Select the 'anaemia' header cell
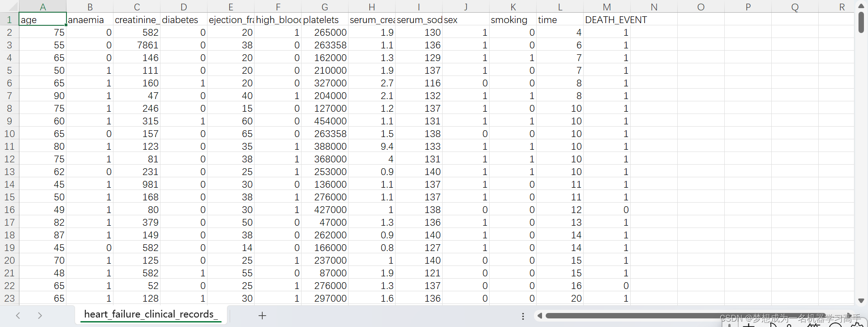This screenshot has width=868, height=327. (90, 19)
